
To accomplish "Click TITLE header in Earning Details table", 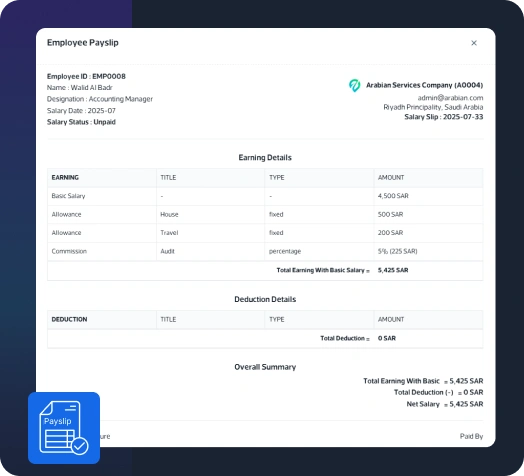I will [x=168, y=177].
